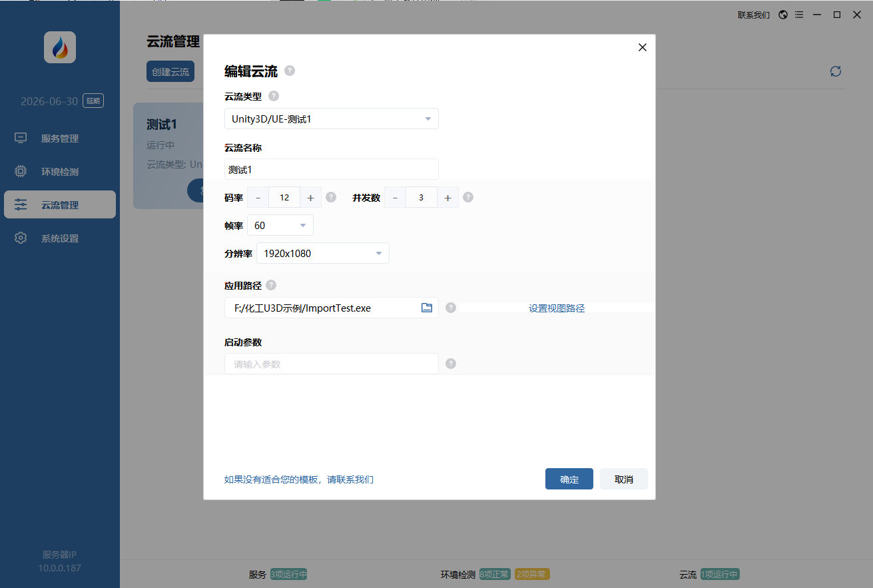The image size is (873, 588).
Task: Click the help icon next to 并发数
Action: (x=467, y=196)
